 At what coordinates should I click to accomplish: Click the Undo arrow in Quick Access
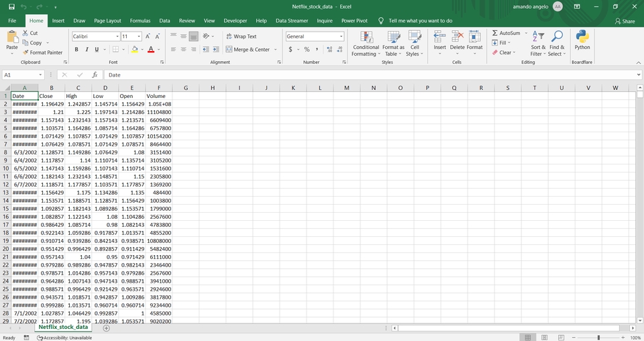click(24, 7)
